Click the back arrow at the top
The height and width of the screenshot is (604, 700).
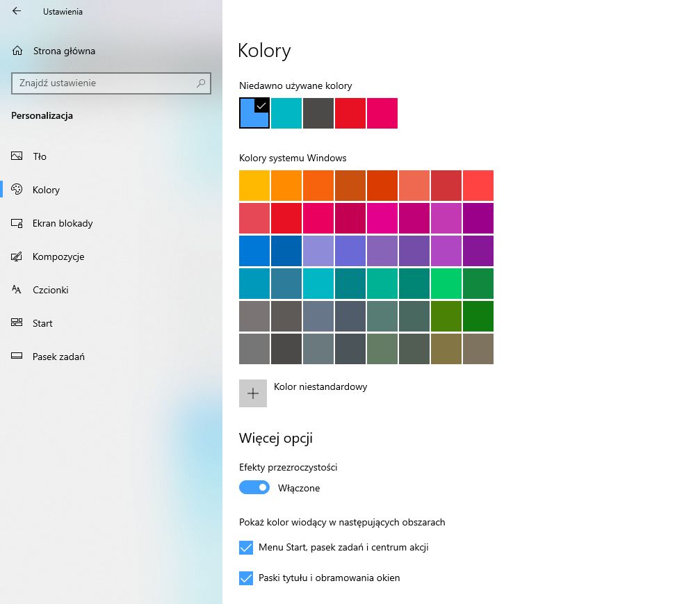[15, 11]
